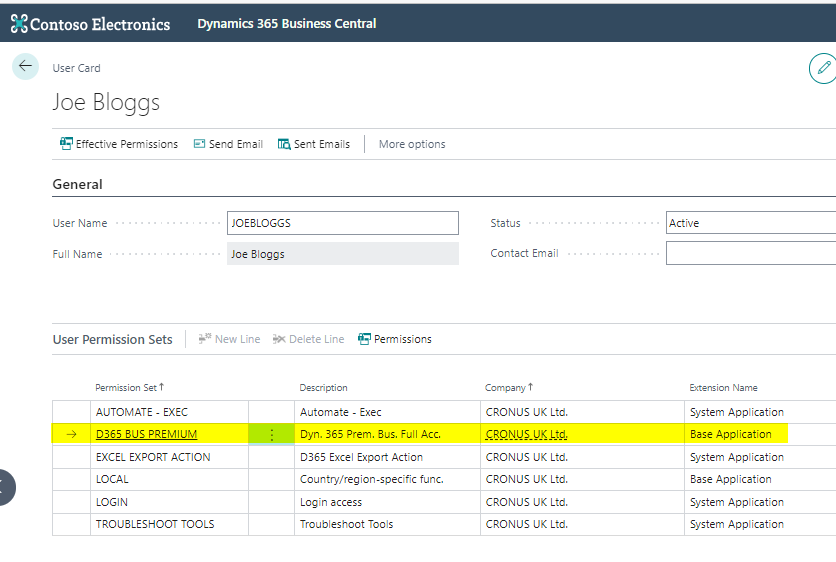Open More options menu
This screenshot has height=562, width=836.
tap(412, 144)
